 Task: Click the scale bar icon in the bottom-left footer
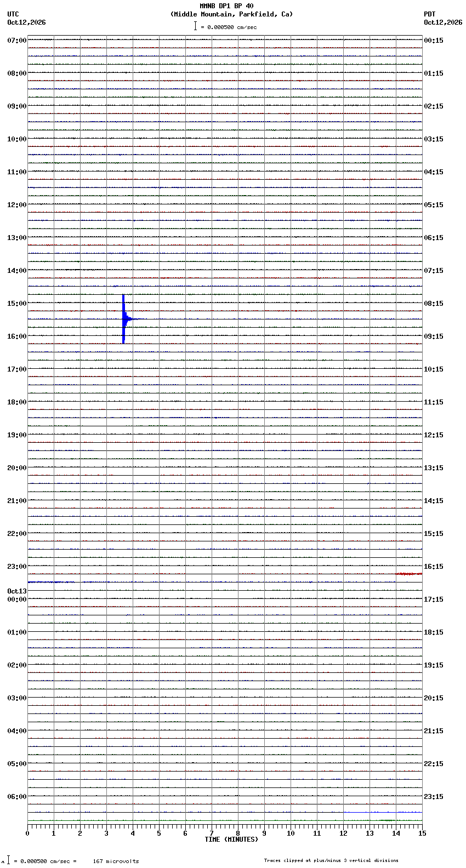(x=8, y=860)
